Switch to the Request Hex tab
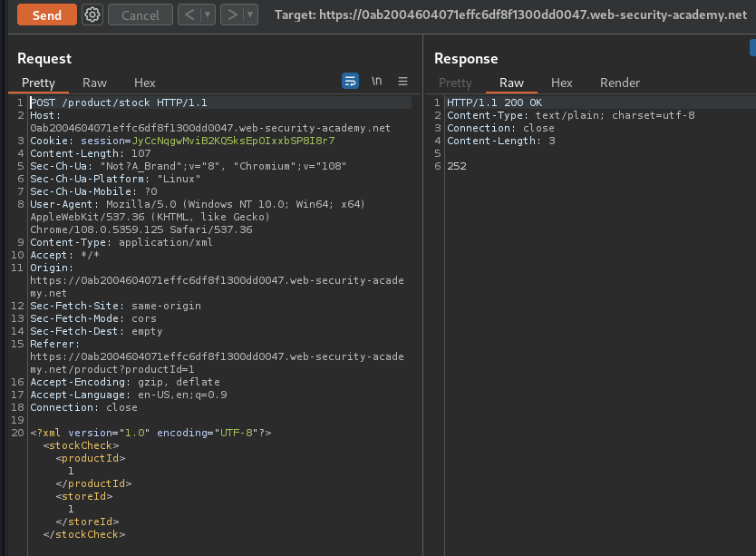The image size is (756, 556). point(145,83)
